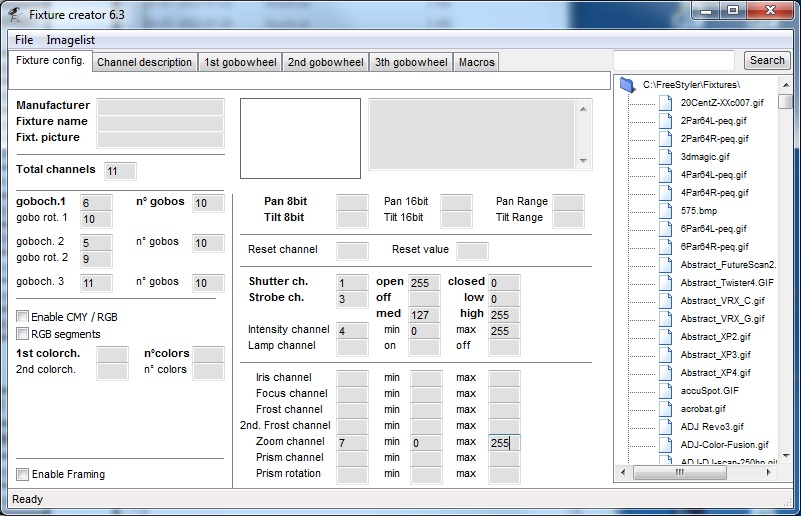
Task: Open the Imagelist menu
Action: click(70, 39)
